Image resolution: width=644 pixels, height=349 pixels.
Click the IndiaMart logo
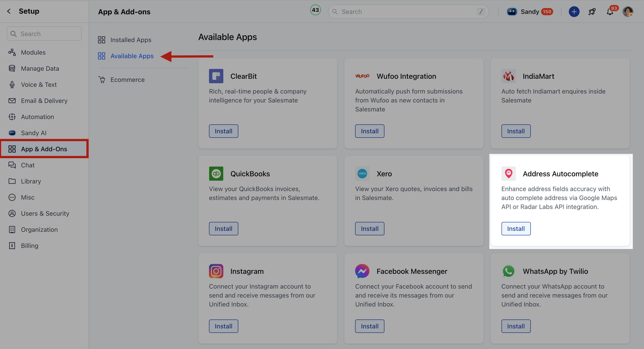508,76
